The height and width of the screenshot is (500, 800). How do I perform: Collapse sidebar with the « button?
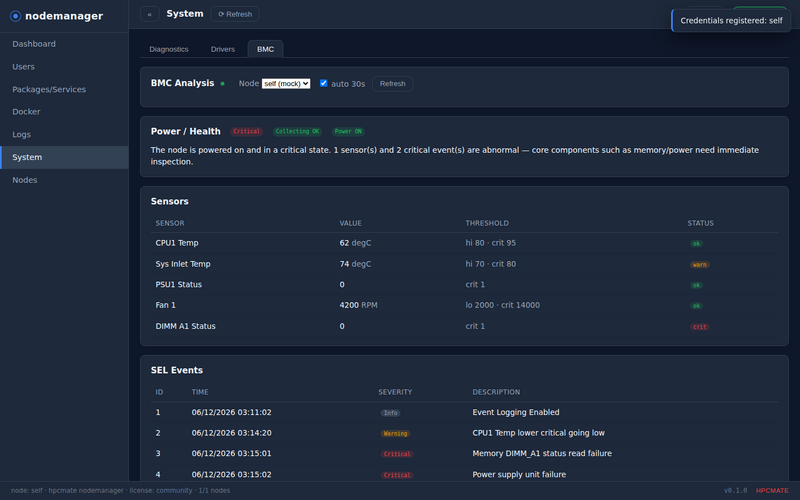[x=149, y=14]
